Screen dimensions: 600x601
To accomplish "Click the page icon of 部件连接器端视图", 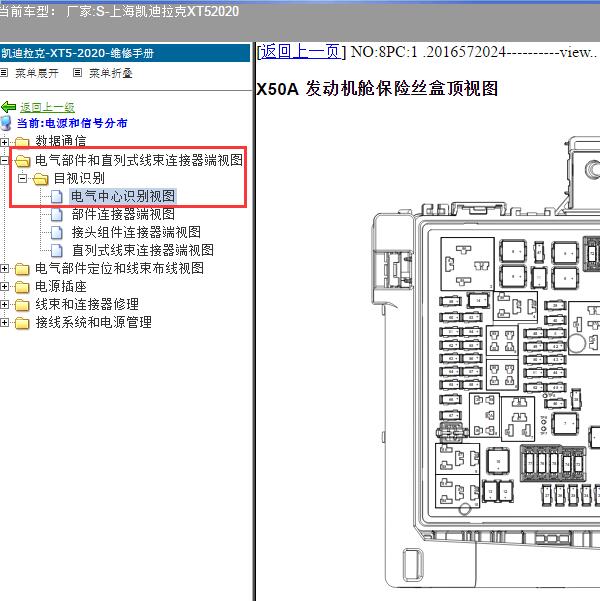I will pyautogui.click(x=57, y=214).
